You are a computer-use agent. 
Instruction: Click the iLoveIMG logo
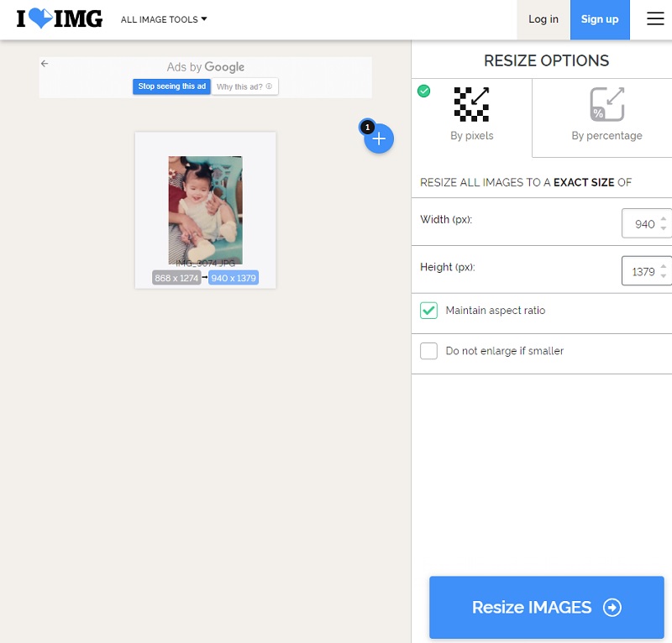[60, 18]
